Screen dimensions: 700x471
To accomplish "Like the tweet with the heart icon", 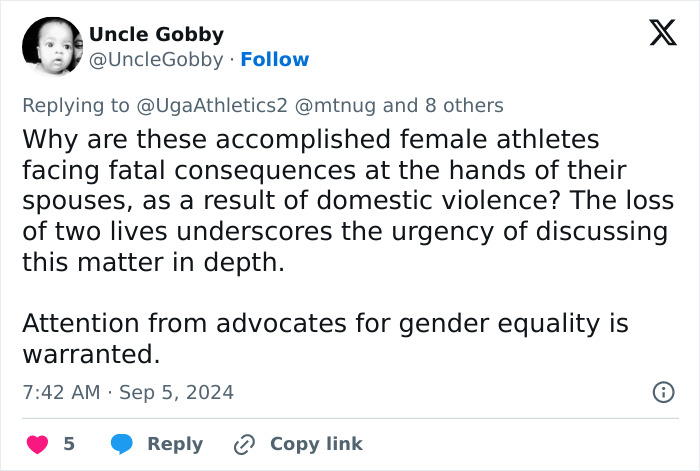I will pos(37,444).
